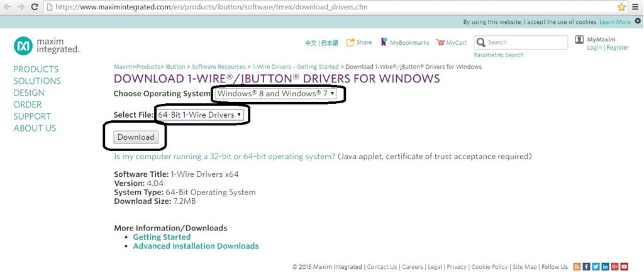Open the Google+ icon in the footer
The width and height of the screenshot is (644, 277).
pos(615,267)
